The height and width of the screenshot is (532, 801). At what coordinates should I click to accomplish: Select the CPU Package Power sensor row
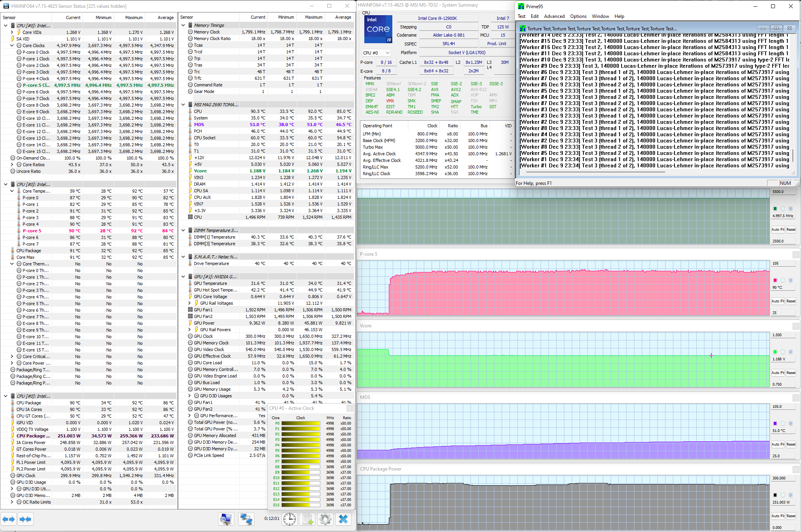[x=33, y=436]
